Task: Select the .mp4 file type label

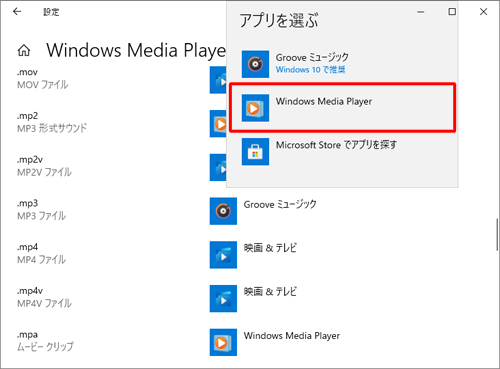Action: click(28, 247)
